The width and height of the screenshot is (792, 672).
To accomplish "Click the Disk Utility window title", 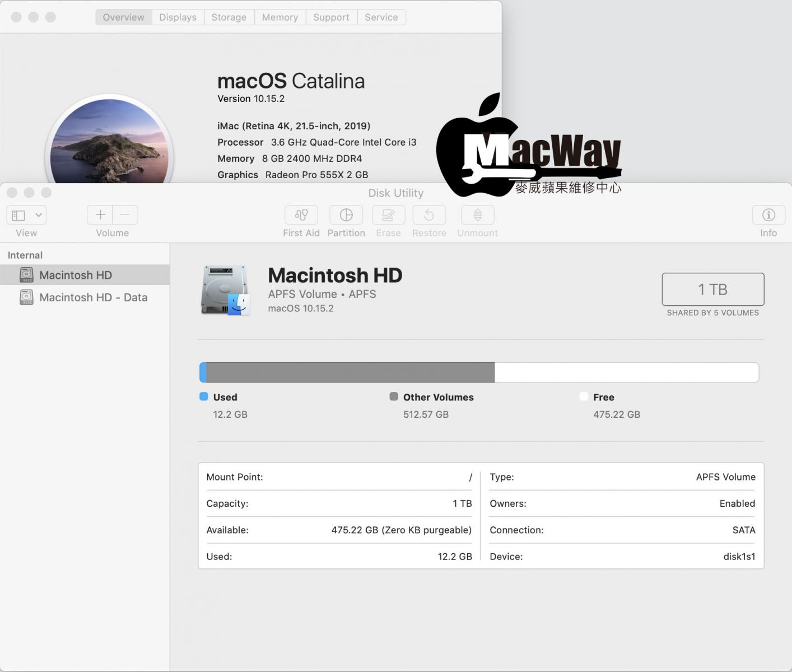I will click(396, 193).
